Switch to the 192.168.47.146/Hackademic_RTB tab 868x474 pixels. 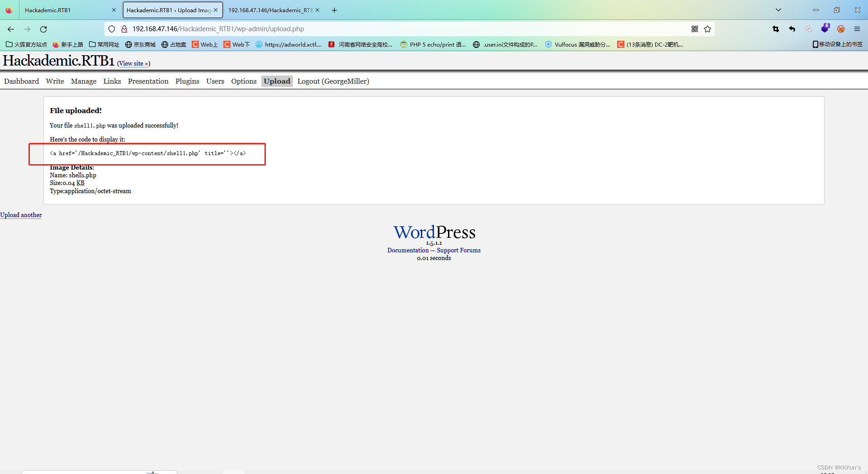pyautogui.click(x=274, y=10)
